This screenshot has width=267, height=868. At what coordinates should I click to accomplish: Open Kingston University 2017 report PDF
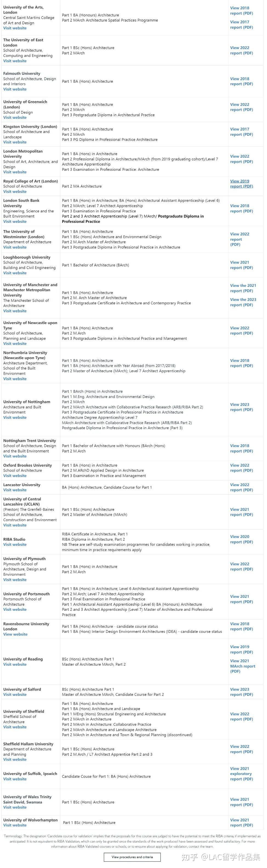[x=241, y=132]
